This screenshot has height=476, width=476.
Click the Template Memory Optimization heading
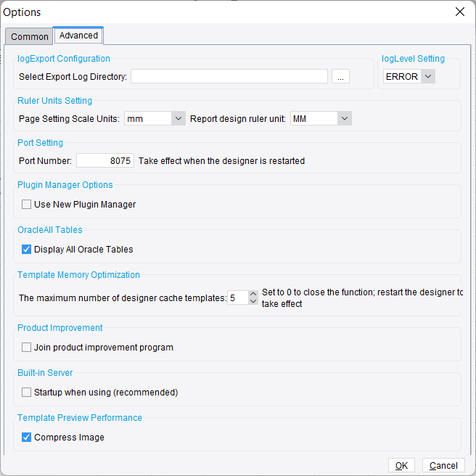[x=78, y=275]
